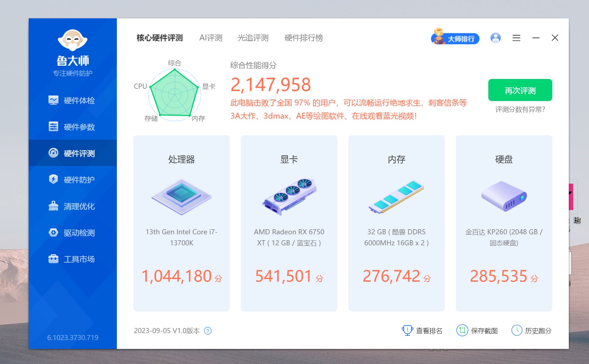
Task: Click the 查看排名 trophy icon
Action: (x=407, y=330)
